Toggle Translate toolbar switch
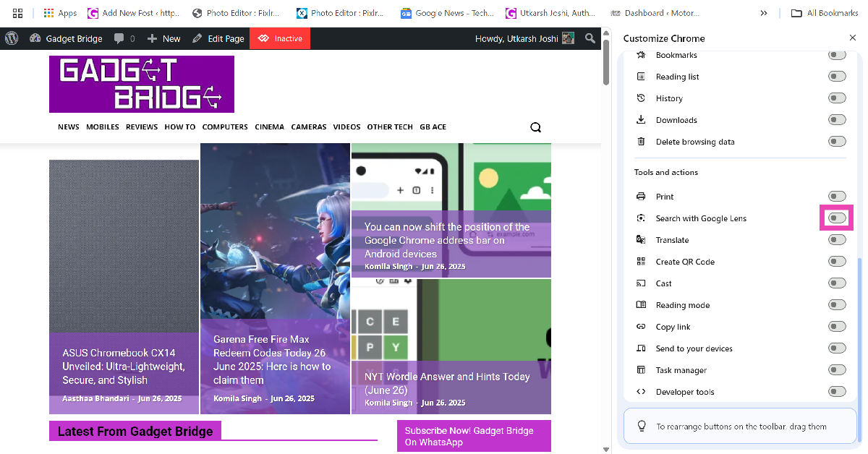Viewport: 868px width, 454px height. tap(837, 240)
